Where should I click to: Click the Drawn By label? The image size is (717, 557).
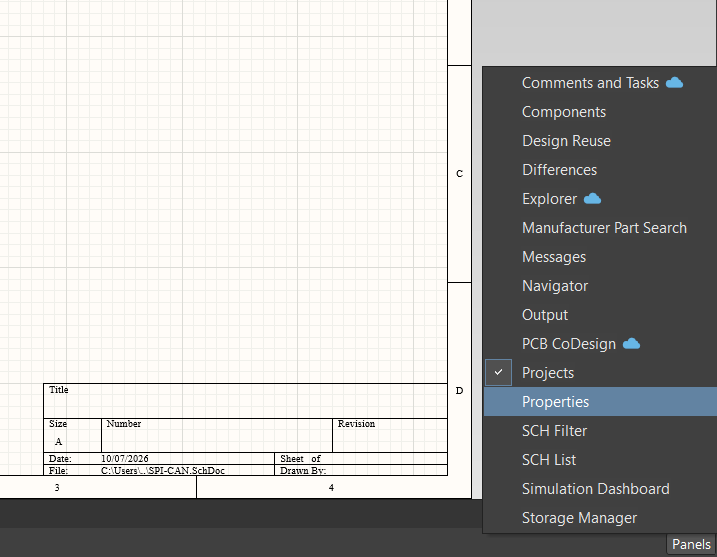click(303, 470)
